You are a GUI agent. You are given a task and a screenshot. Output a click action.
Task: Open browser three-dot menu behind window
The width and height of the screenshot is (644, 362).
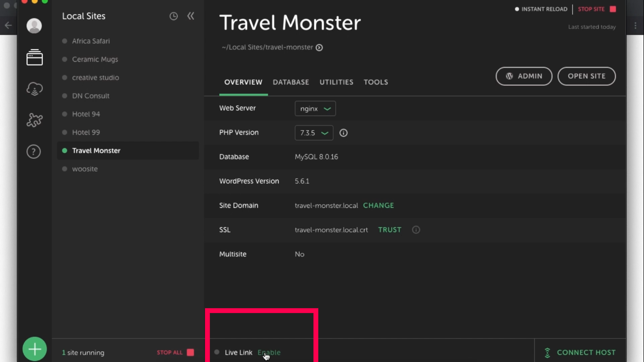click(x=636, y=26)
